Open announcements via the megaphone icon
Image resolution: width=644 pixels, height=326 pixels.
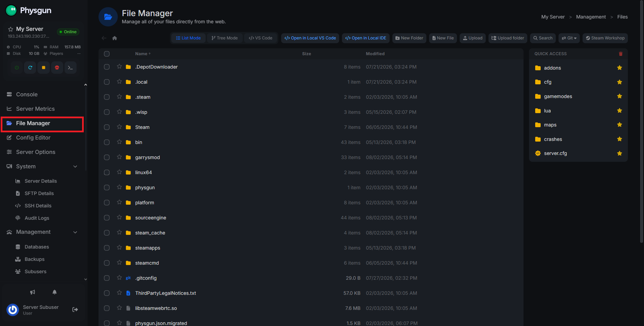33,292
